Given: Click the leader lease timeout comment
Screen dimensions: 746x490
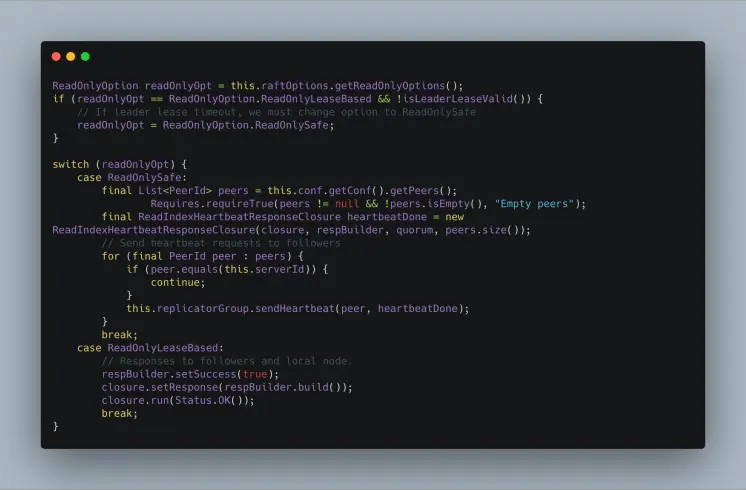Looking at the screenshot, I should [x=276, y=112].
